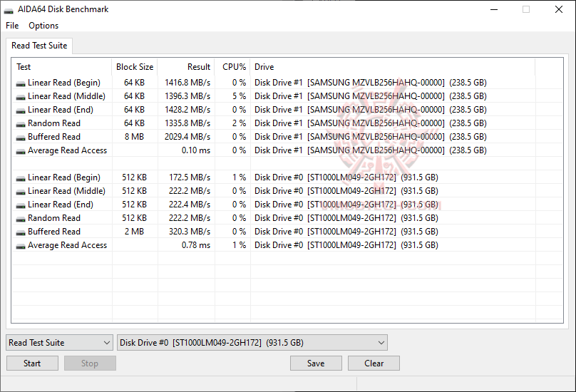Click the disk icon beside Samsung Linear Read (Begin) 64 KB
This screenshot has width=576, height=392.
[21, 84]
